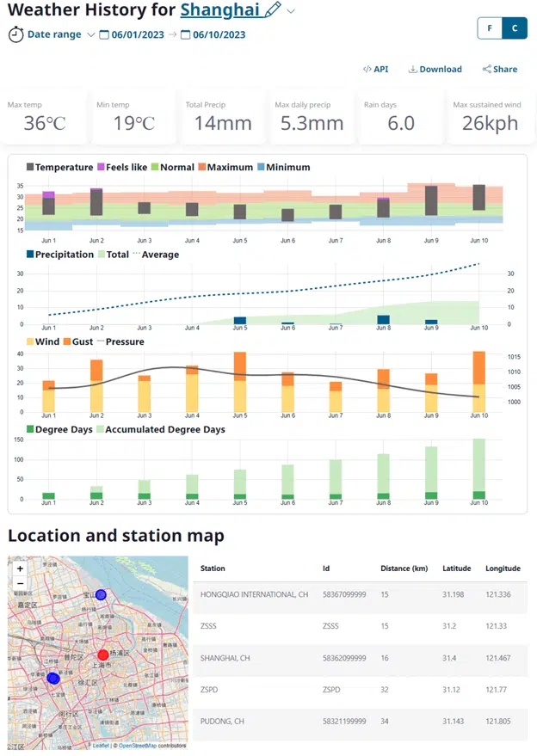The height and width of the screenshot is (756, 537).
Task: Click the Share option
Action: pyautogui.click(x=500, y=69)
